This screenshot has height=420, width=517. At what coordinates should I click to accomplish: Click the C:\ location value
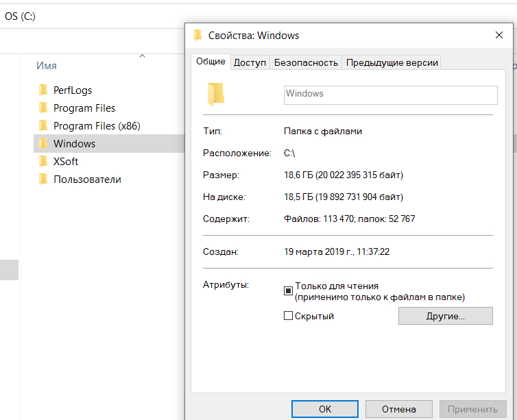[289, 153]
